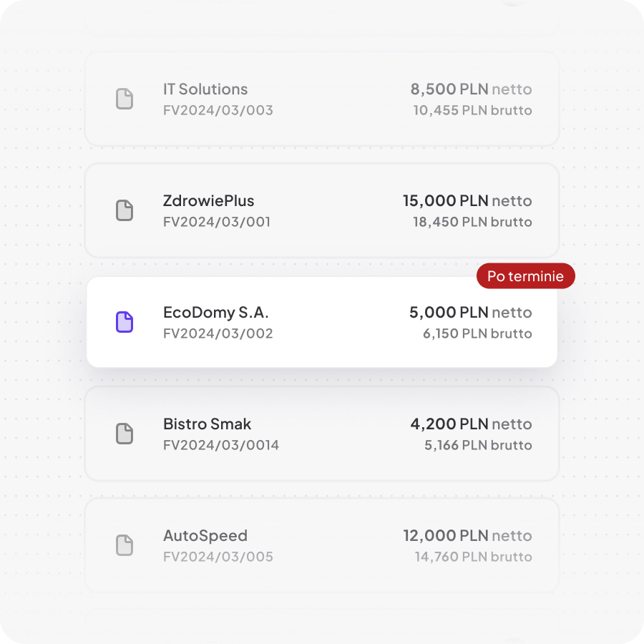This screenshot has width=644, height=644.
Task: Click the 14,760 PLN brutto amount
Action: point(473,557)
